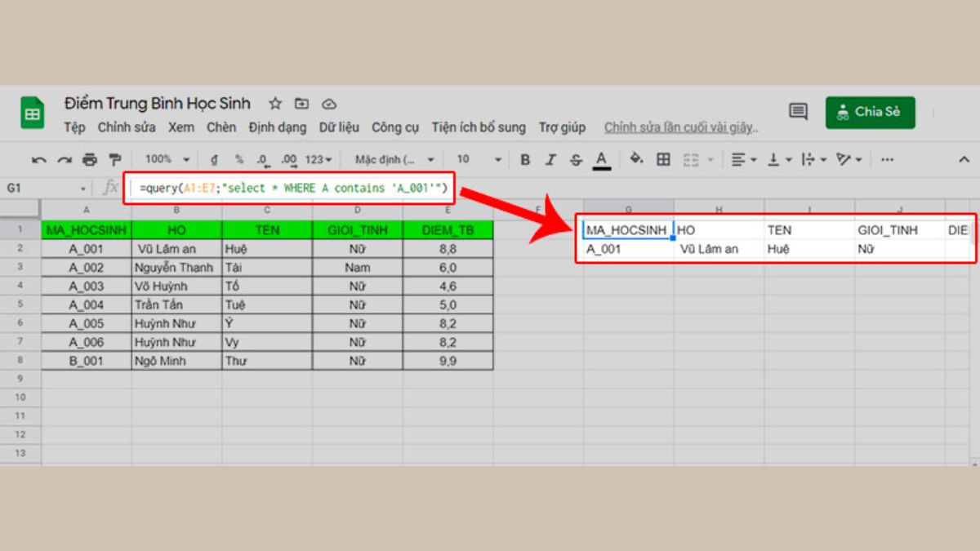Open the fill color tool
Viewport: 980px width, 551px height.
pos(636,159)
